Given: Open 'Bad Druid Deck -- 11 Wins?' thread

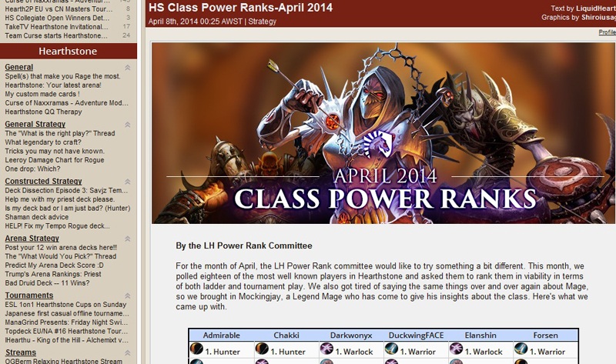Looking at the screenshot, I should point(47,283).
